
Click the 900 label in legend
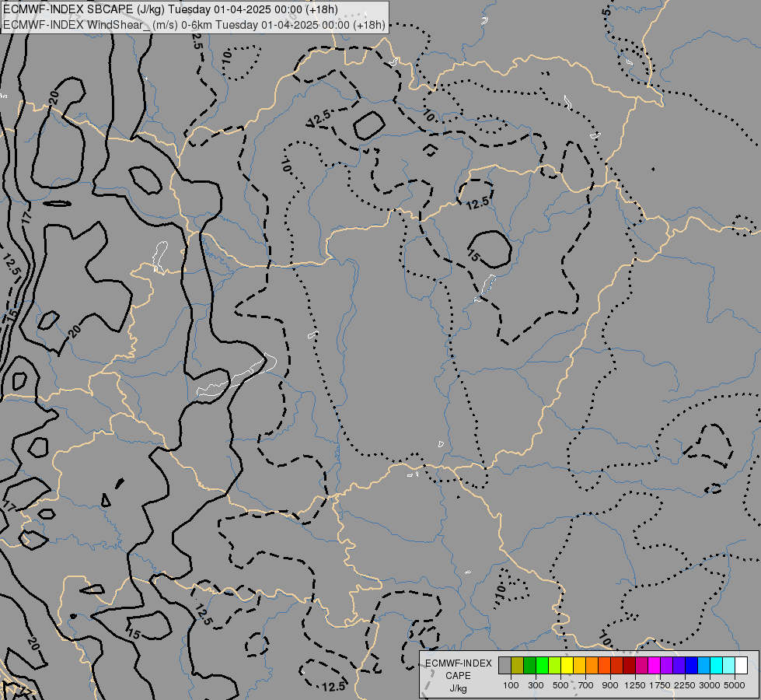(x=610, y=685)
